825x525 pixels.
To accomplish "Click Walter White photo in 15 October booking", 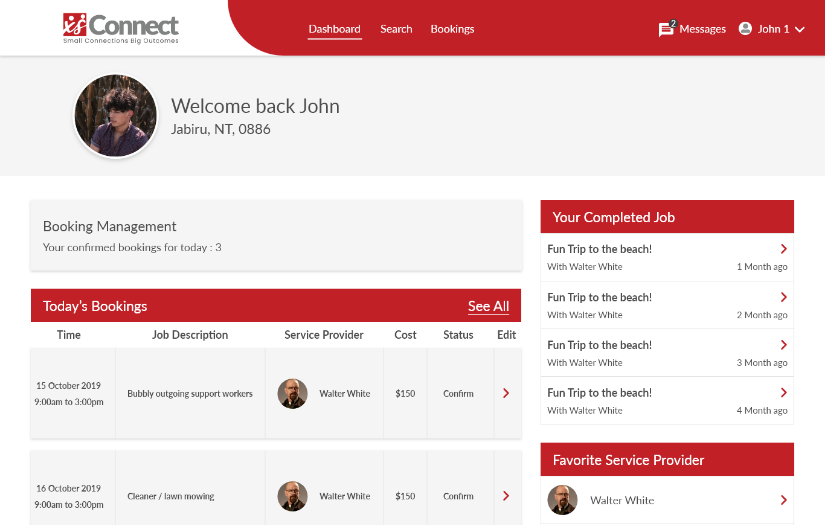I will point(293,393).
